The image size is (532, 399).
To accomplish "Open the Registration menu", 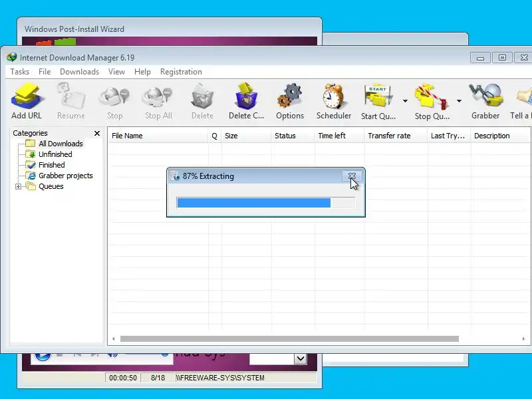I will pos(181,72).
